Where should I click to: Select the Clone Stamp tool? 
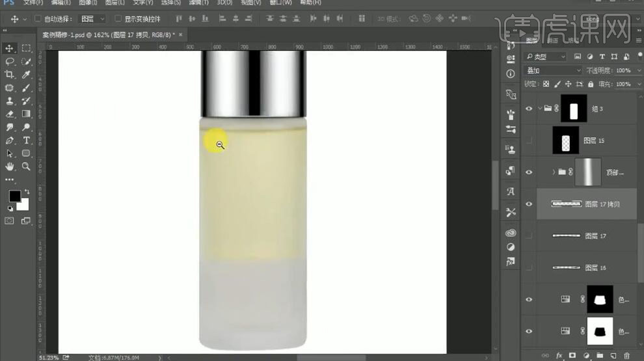(x=9, y=101)
